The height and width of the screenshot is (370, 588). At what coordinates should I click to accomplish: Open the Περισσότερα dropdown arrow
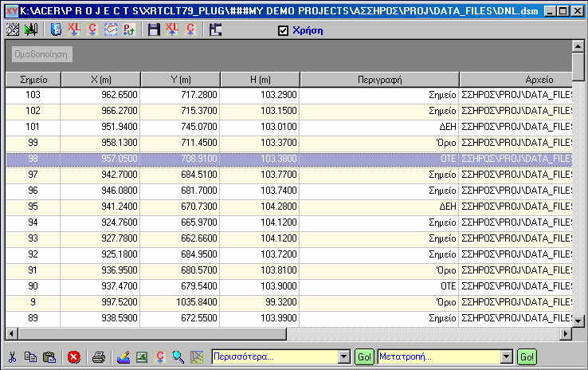pos(344,357)
